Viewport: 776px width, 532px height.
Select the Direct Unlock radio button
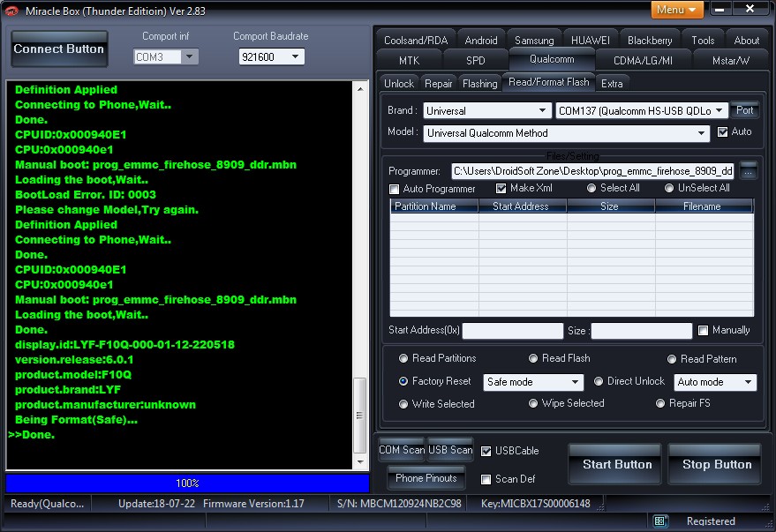[599, 381]
